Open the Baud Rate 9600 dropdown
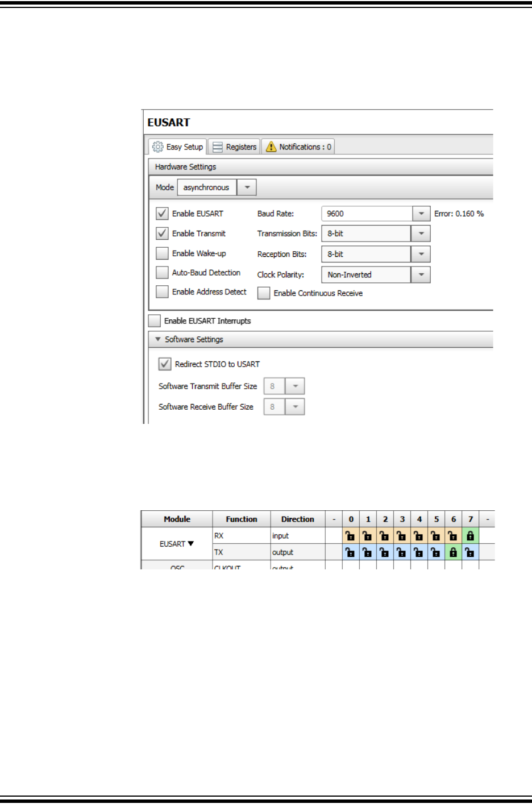This screenshot has width=532, height=812. pos(421,214)
